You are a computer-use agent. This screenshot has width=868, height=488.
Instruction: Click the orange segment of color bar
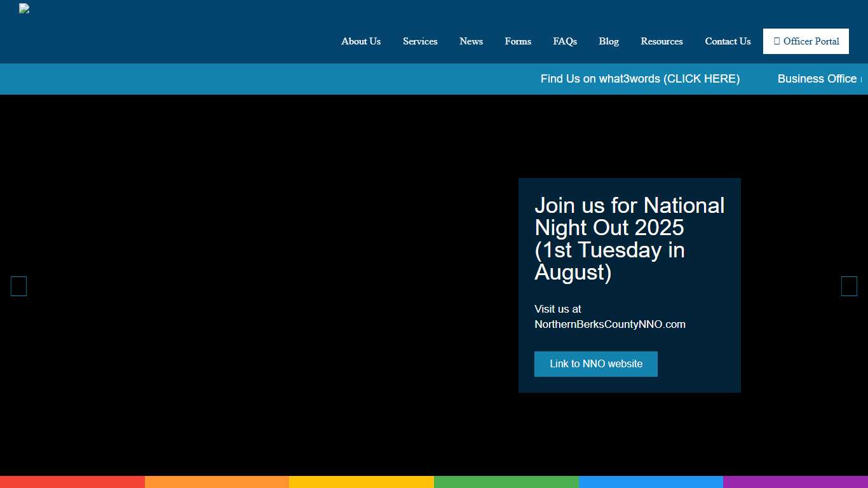coord(217,482)
